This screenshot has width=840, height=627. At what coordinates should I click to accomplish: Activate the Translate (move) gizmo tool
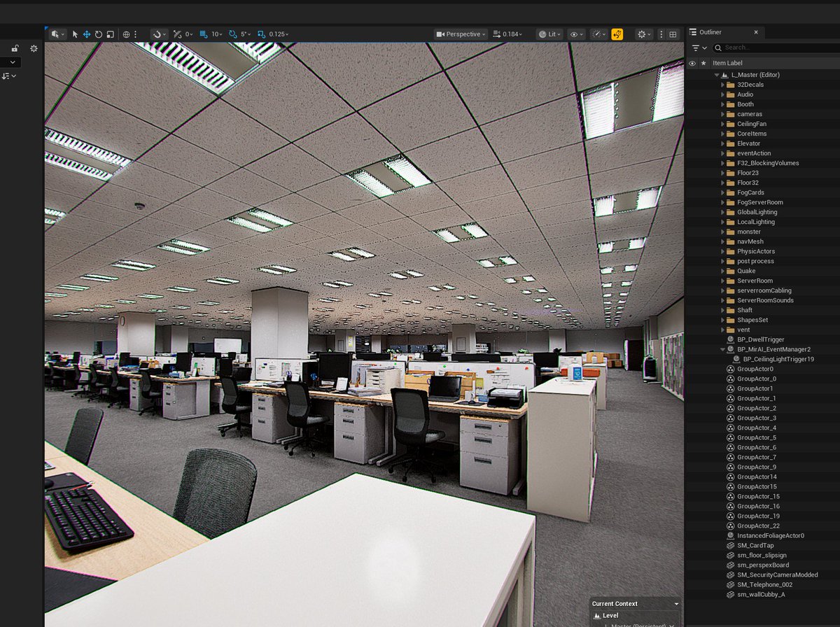[87, 34]
